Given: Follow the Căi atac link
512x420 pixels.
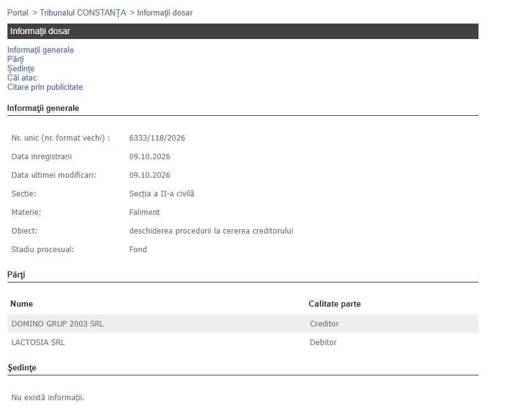Looking at the screenshot, I should pyautogui.click(x=22, y=77).
